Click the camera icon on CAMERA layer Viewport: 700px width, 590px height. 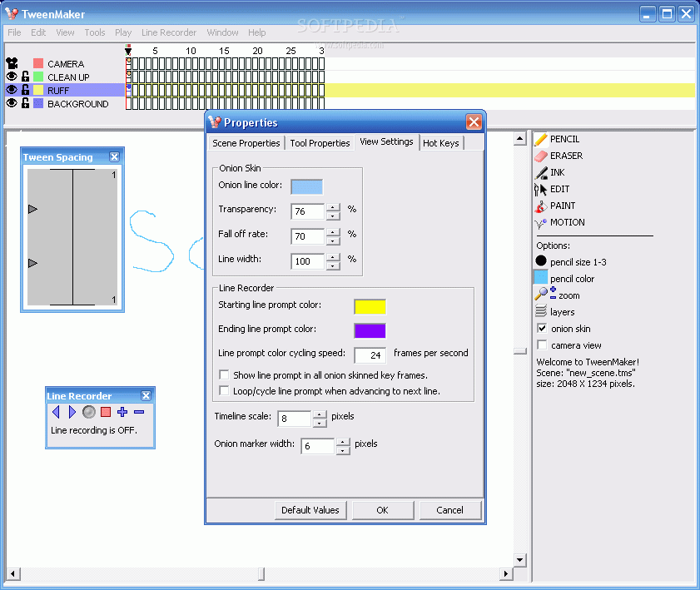[12, 63]
